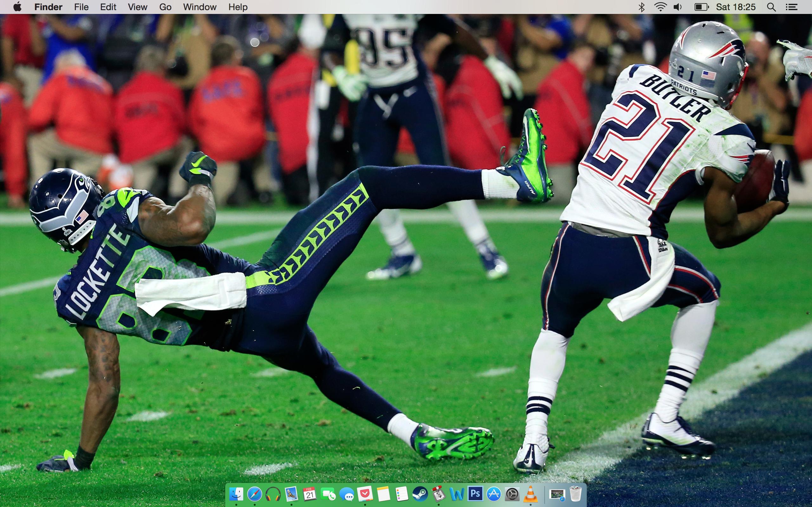Open the View menu
The image size is (812, 507).
click(x=137, y=7)
